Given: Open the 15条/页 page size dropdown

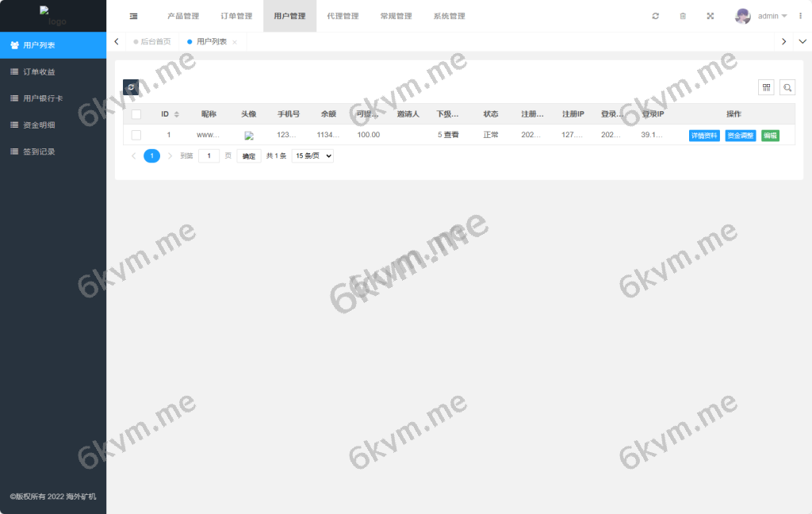Looking at the screenshot, I should point(312,155).
